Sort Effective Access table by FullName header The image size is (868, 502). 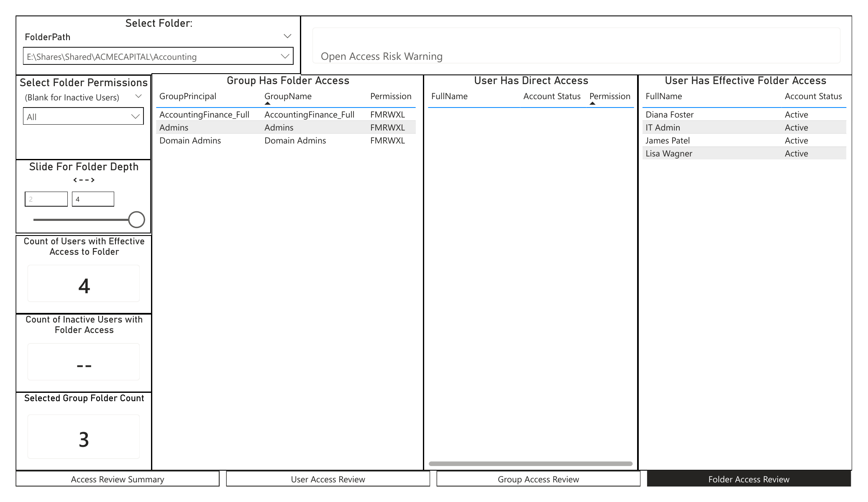[663, 96]
